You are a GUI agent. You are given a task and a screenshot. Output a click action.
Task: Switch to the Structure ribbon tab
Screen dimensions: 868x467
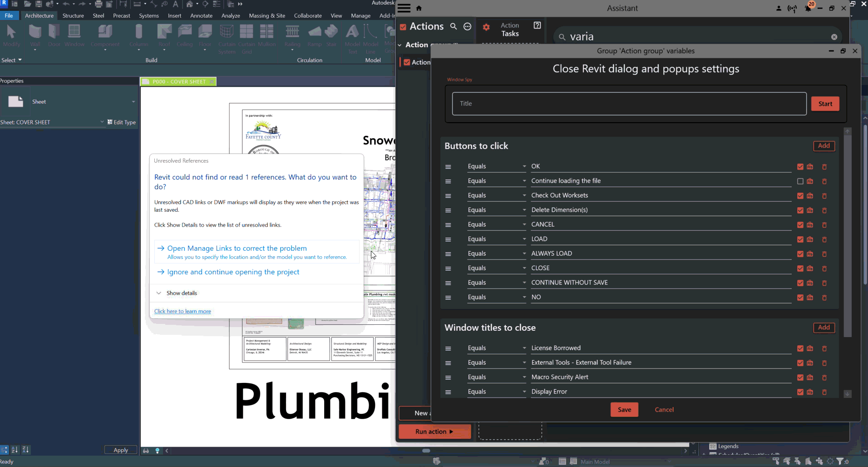[73, 15]
